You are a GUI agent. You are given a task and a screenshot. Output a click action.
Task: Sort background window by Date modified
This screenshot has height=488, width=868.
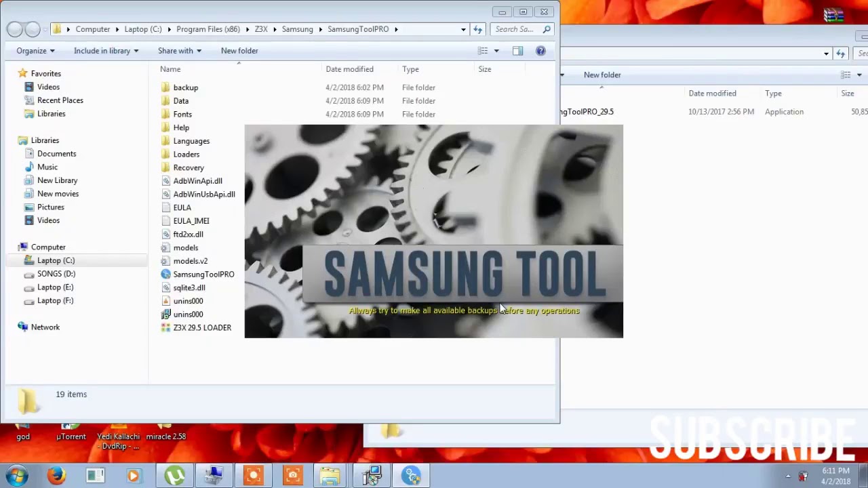712,94
